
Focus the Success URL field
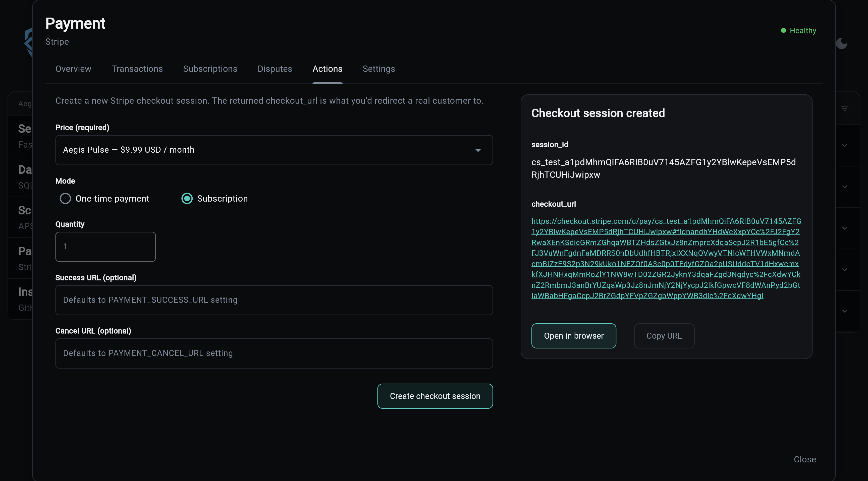(274, 300)
